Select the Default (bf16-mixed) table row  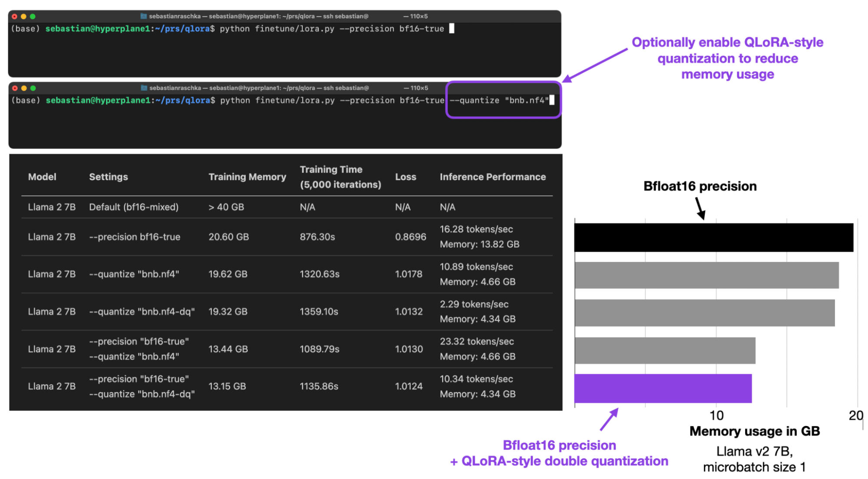point(134,207)
